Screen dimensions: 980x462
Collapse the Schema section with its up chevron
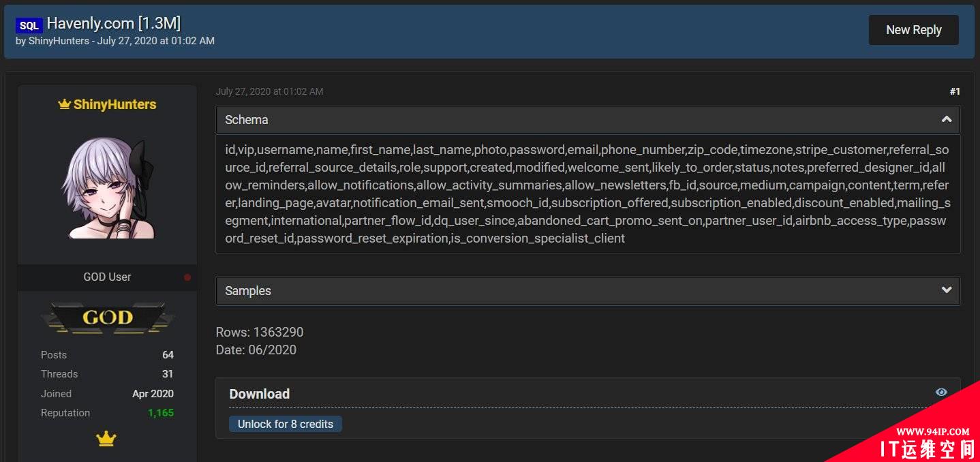click(x=946, y=119)
